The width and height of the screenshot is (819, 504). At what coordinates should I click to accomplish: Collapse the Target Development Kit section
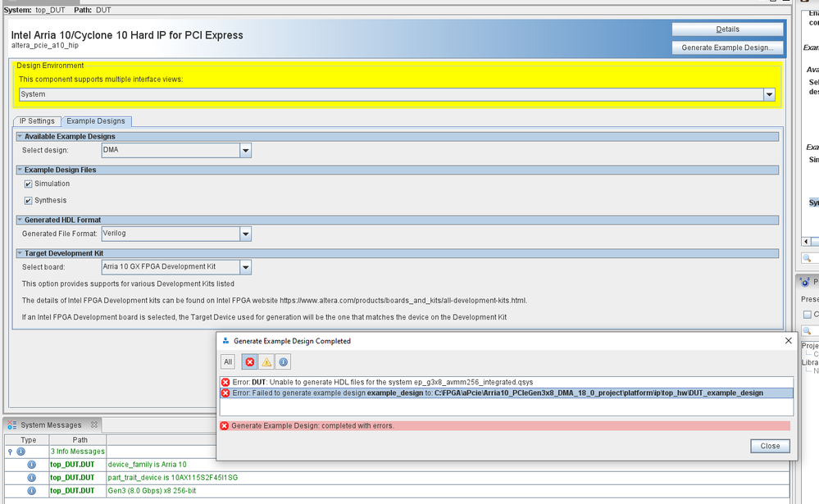[x=20, y=253]
